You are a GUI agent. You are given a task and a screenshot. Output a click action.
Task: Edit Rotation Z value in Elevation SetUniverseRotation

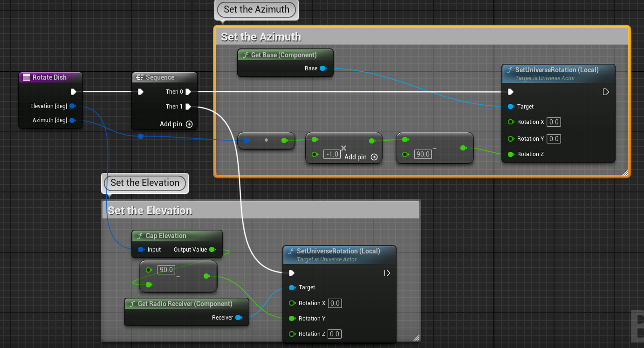point(335,334)
